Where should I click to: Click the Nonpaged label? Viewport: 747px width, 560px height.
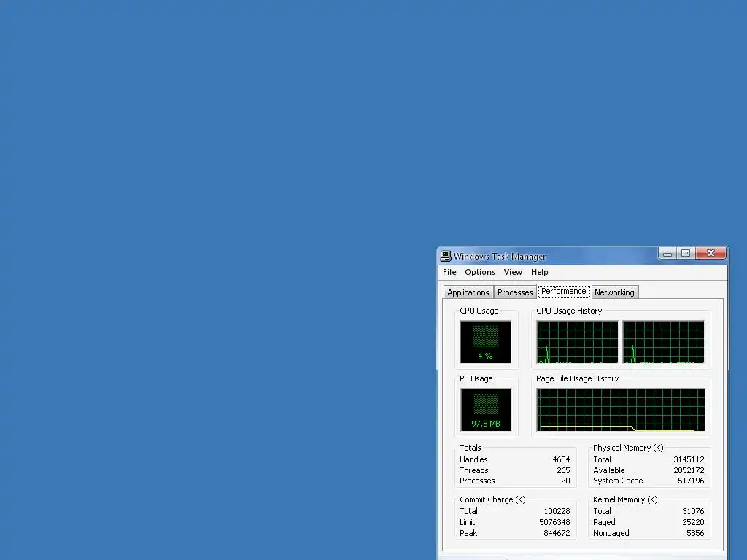coord(611,533)
